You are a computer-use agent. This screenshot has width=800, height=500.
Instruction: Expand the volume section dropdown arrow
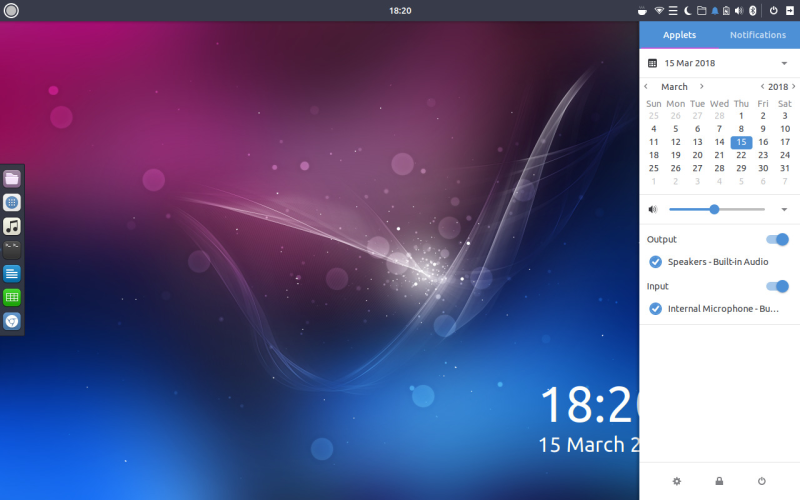click(784, 210)
